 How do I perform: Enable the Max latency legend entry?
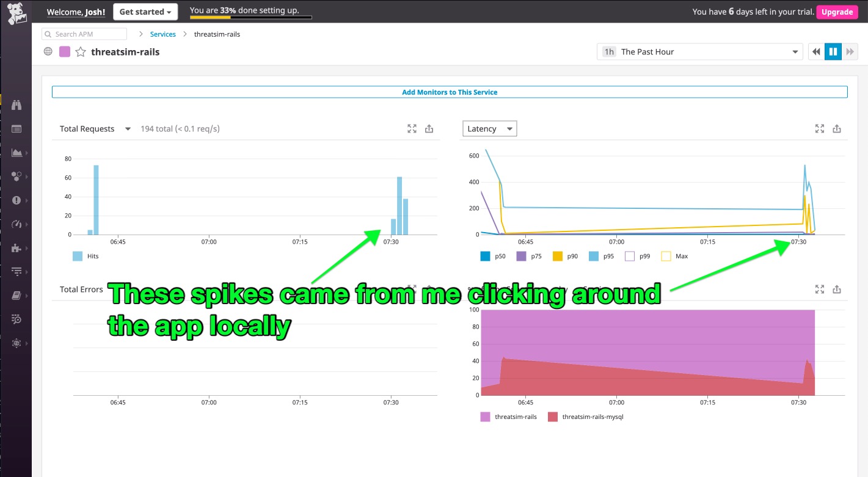[675, 257]
